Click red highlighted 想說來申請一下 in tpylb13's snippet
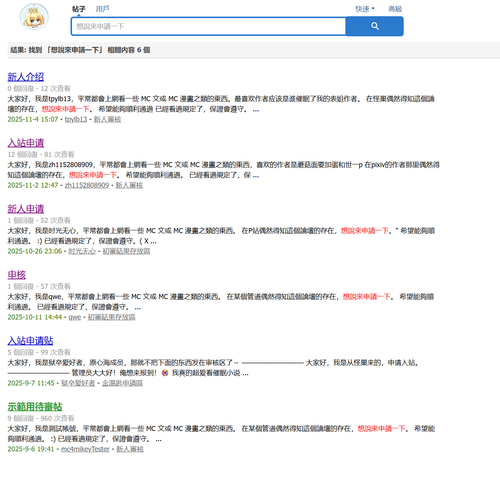This screenshot has width=500, height=479. click(65, 109)
